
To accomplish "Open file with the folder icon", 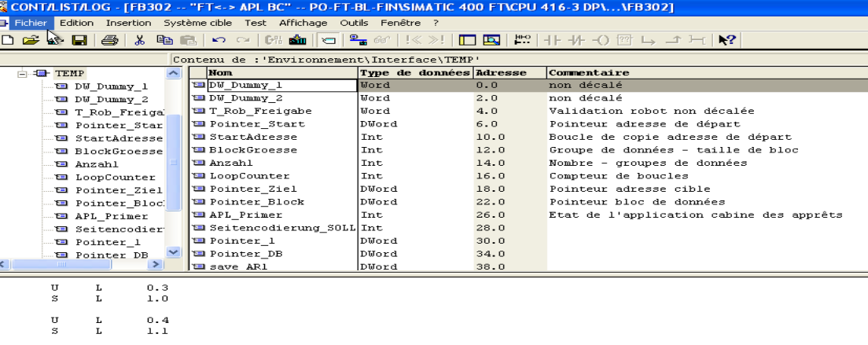I will pyautogui.click(x=31, y=39).
